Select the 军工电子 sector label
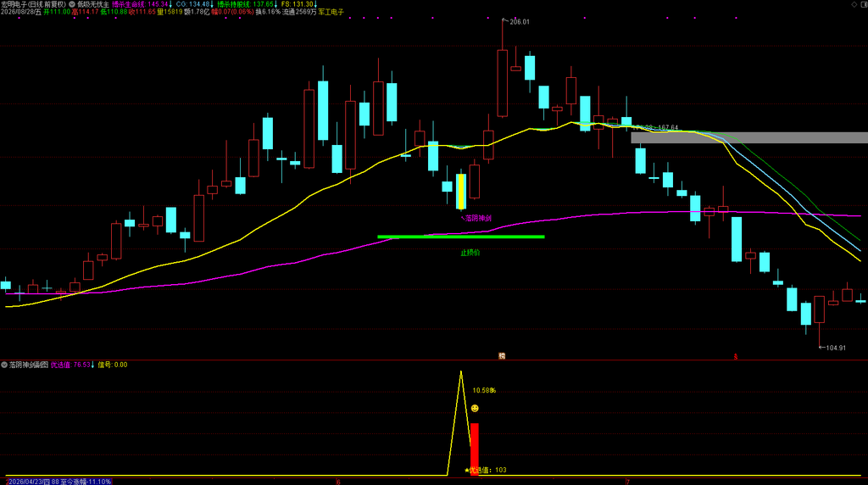 click(331, 12)
